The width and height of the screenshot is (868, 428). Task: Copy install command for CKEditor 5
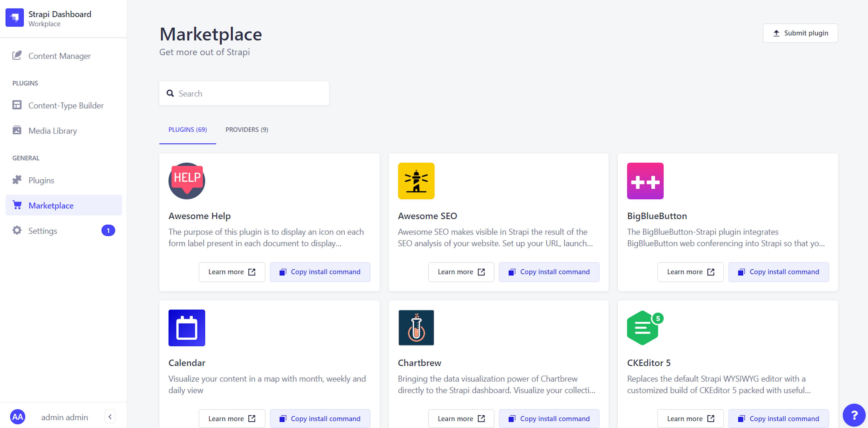[x=778, y=419]
